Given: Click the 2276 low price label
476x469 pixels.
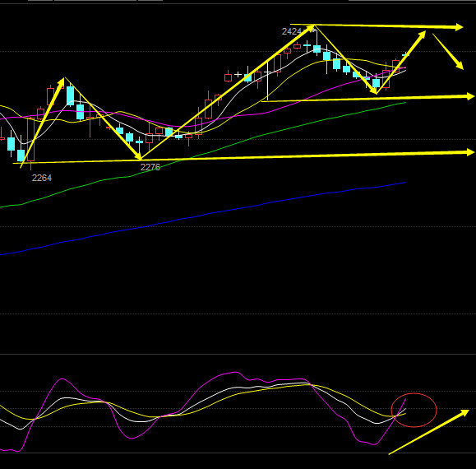Looking at the screenshot, I should coord(150,167).
